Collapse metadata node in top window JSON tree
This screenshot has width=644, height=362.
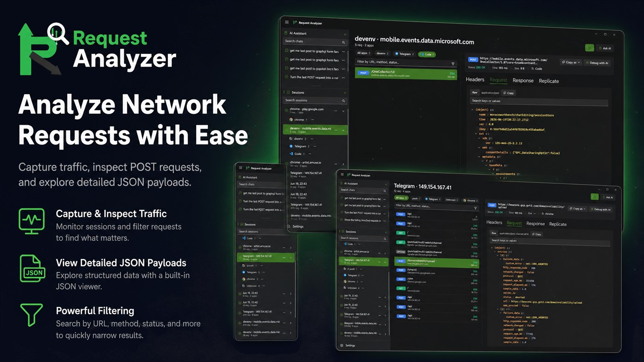(x=479, y=157)
